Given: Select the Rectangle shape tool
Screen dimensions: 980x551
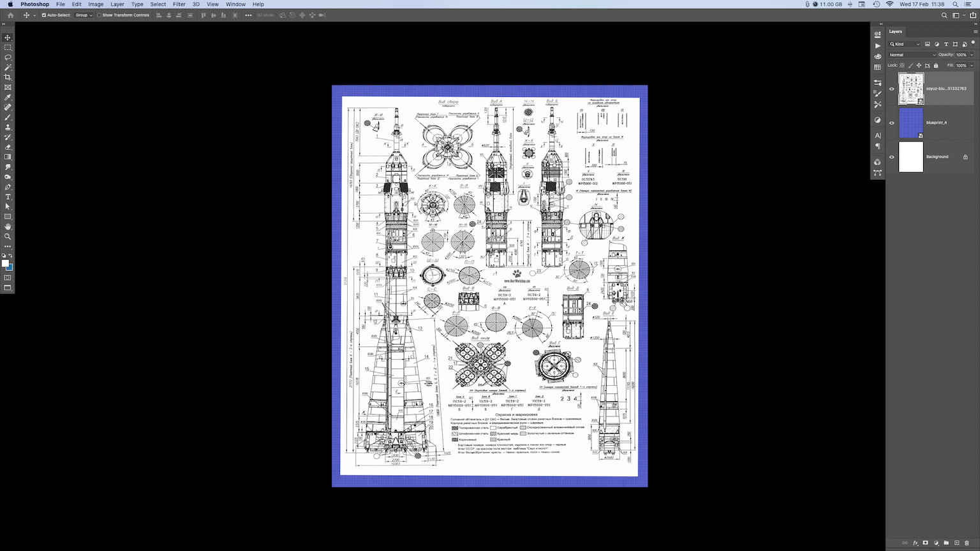Looking at the screenshot, I should point(8,217).
